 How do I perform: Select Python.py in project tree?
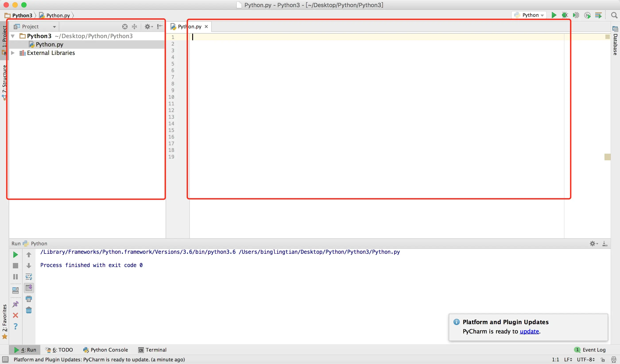49,45
